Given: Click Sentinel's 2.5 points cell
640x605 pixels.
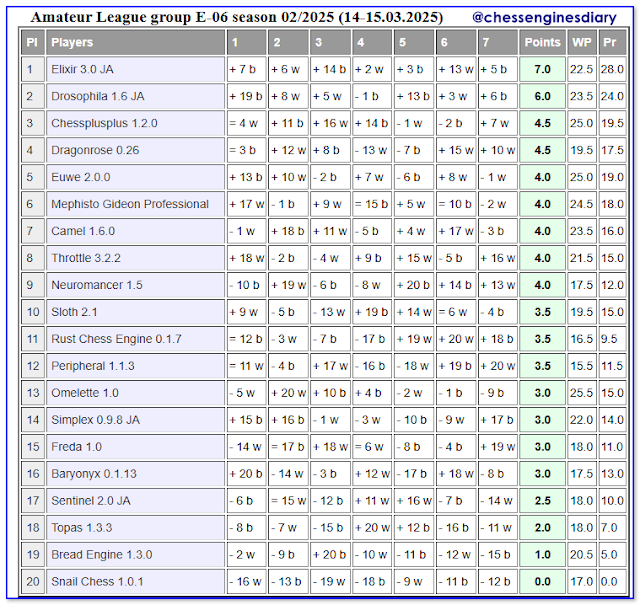Looking at the screenshot, I should coord(542,500).
